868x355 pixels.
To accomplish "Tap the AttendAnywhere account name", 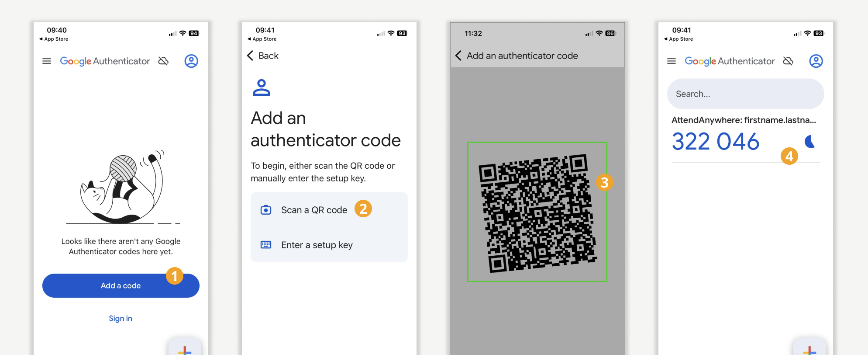I will [744, 120].
